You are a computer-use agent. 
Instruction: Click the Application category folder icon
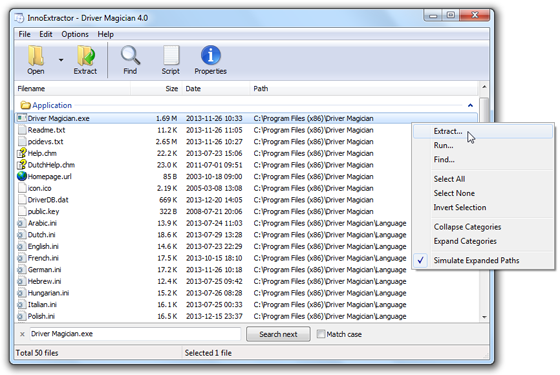tap(25, 105)
